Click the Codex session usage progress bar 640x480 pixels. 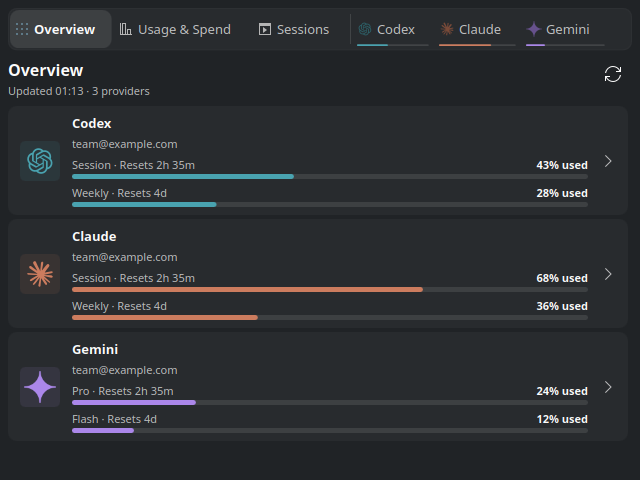(330, 177)
